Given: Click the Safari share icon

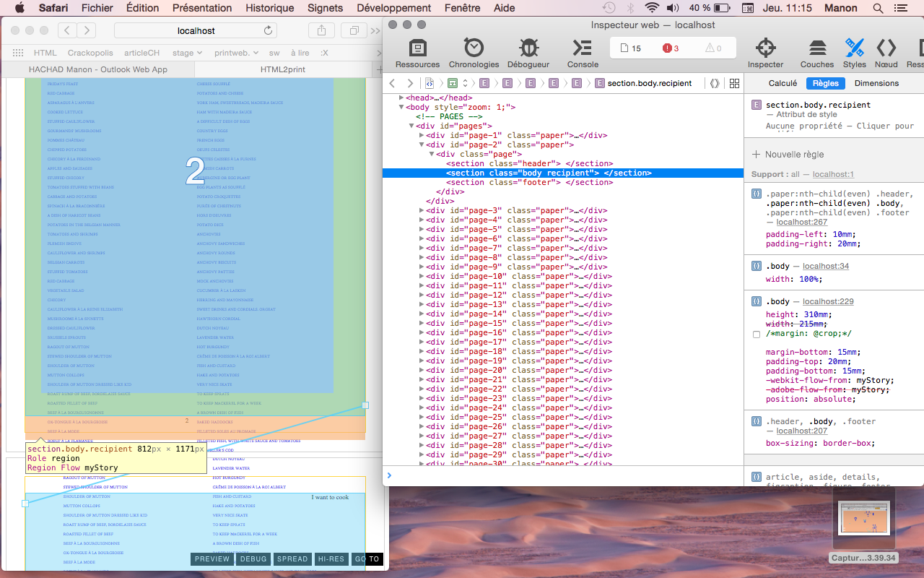Looking at the screenshot, I should coord(320,31).
